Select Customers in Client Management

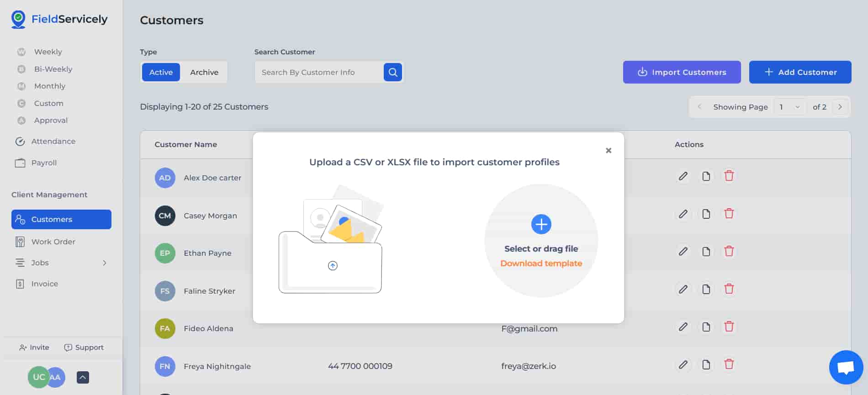(x=61, y=219)
